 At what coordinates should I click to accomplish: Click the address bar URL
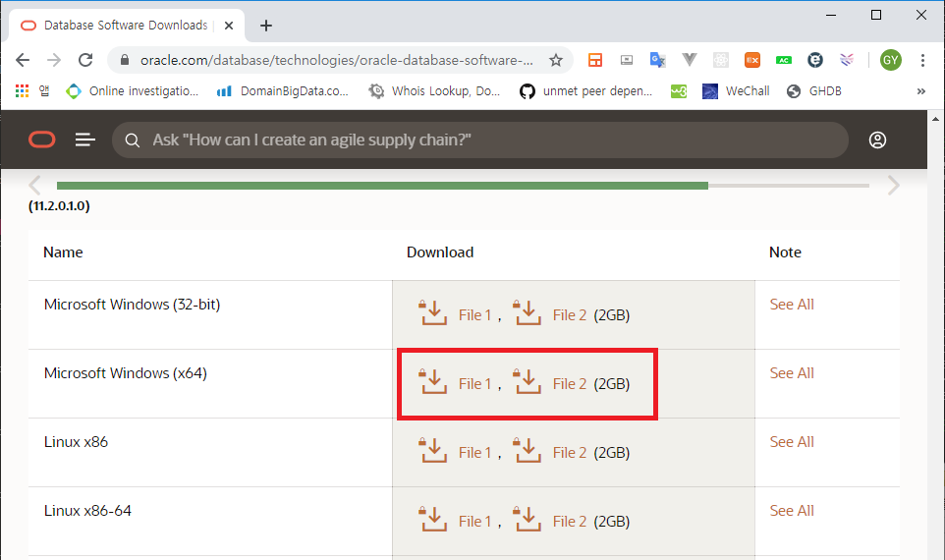click(336, 60)
